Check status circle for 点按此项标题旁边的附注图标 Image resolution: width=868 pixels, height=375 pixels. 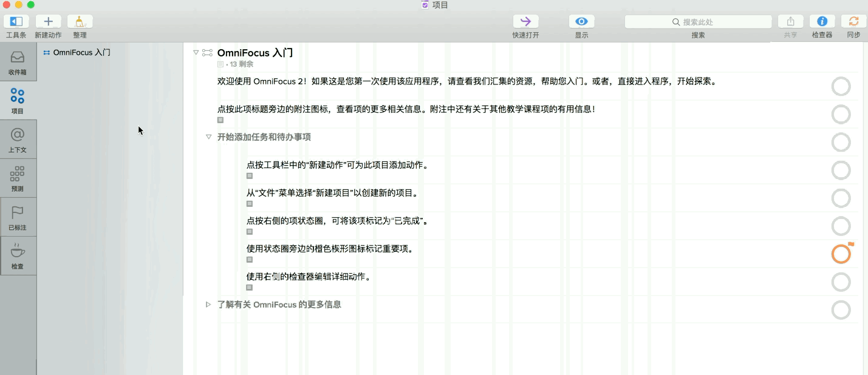point(841,115)
